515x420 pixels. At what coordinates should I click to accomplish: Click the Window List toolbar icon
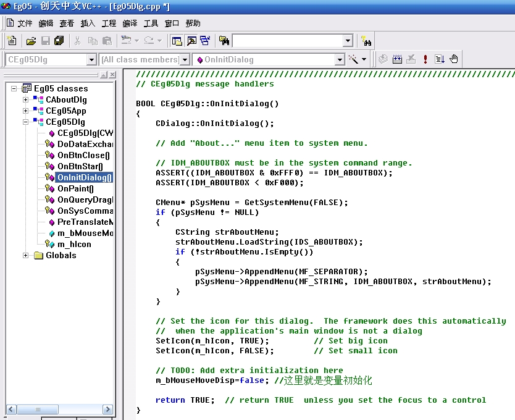coord(205,41)
